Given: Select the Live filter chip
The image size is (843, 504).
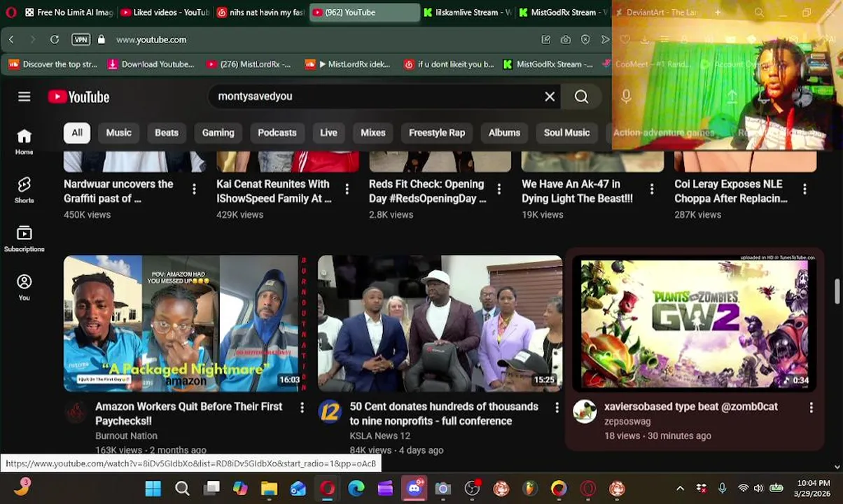Looking at the screenshot, I should (x=328, y=132).
